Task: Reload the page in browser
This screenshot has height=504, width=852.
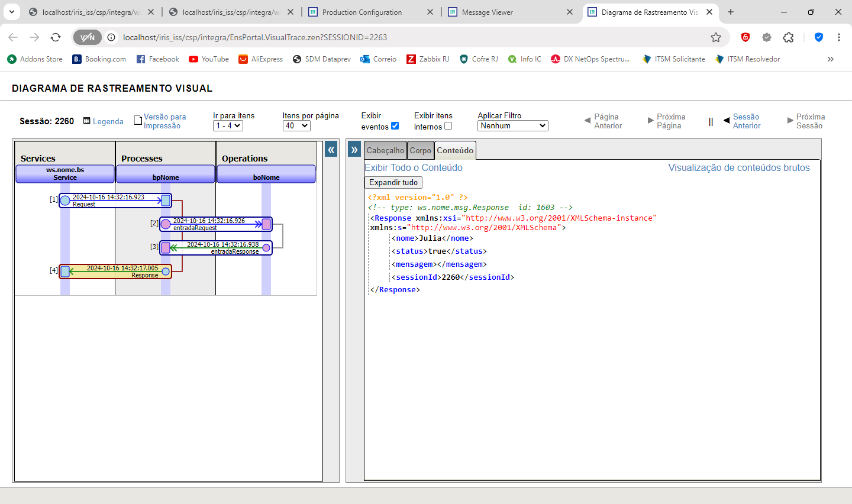Action: 56,37
